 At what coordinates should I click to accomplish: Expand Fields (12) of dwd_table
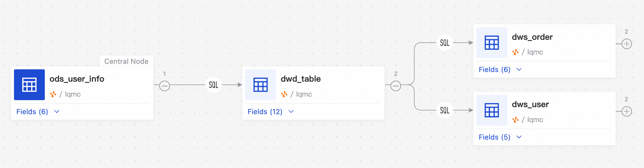[270, 112]
